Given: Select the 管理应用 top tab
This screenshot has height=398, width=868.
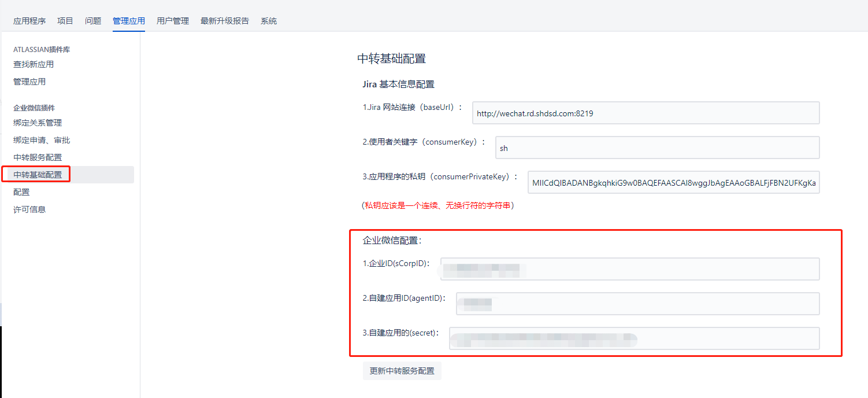Looking at the screenshot, I should point(129,21).
